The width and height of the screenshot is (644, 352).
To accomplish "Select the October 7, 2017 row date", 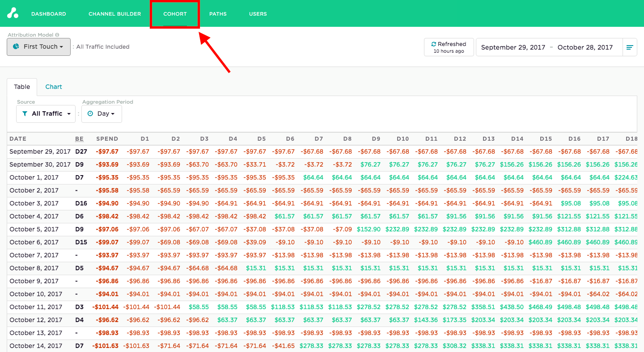I will click(x=34, y=255).
